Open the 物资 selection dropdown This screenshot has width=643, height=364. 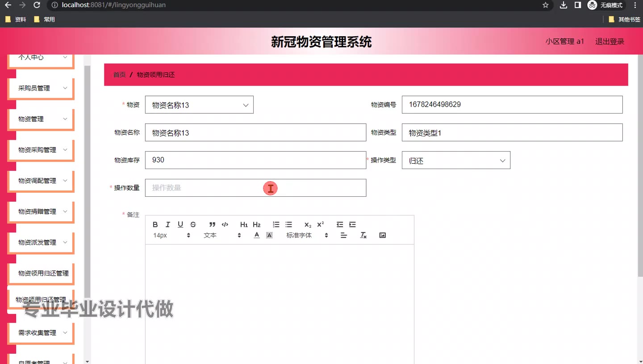(199, 105)
